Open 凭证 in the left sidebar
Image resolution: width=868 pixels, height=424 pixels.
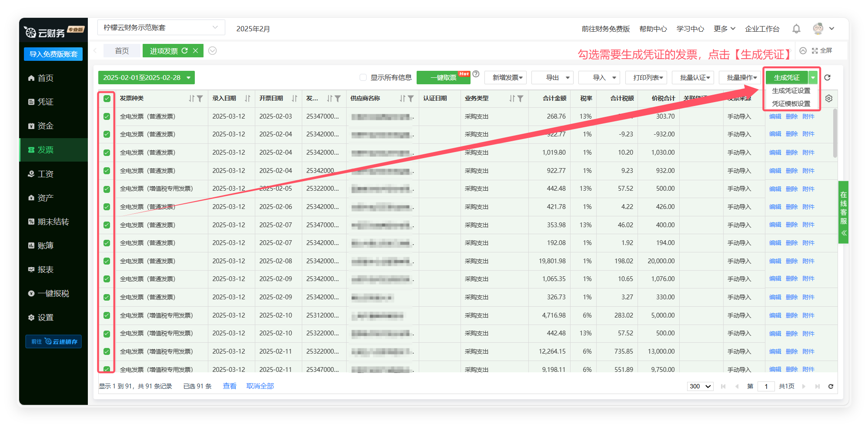(45, 102)
